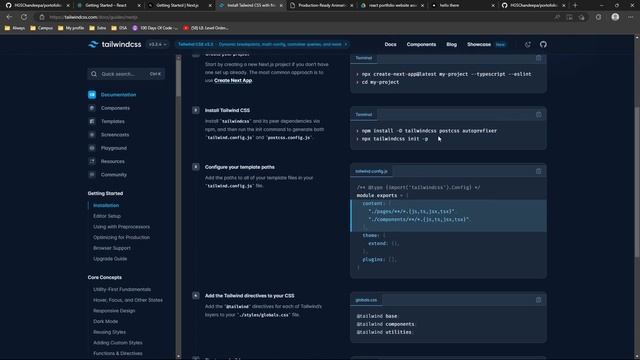Screen dimensions: 640x360
Task: Select the Terminal tab above npm install
Action: pyautogui.click(x=364, y=115)
